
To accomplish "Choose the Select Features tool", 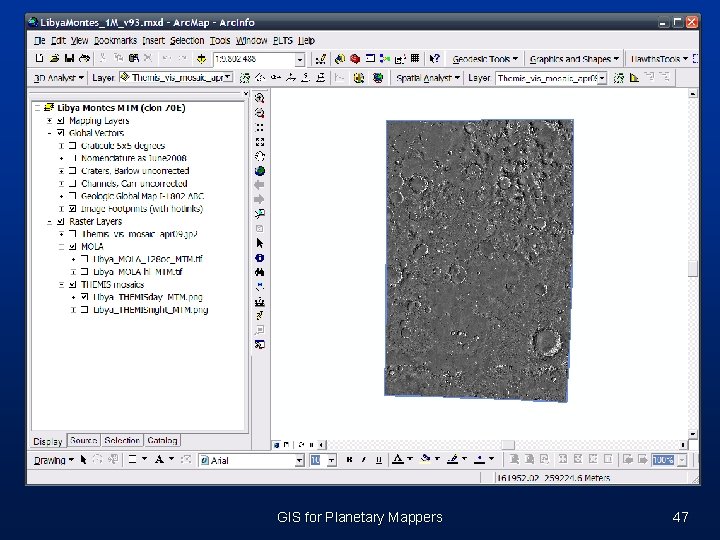I will point(259,214).
